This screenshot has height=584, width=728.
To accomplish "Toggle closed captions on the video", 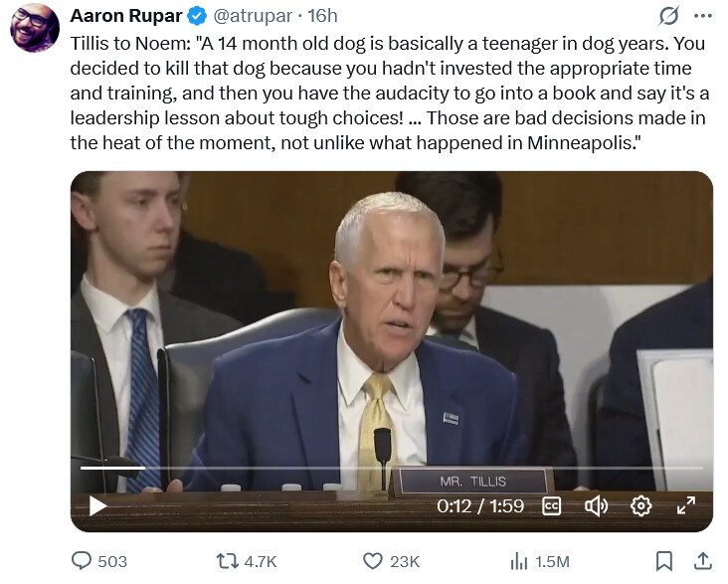I will tap(551, 505).
